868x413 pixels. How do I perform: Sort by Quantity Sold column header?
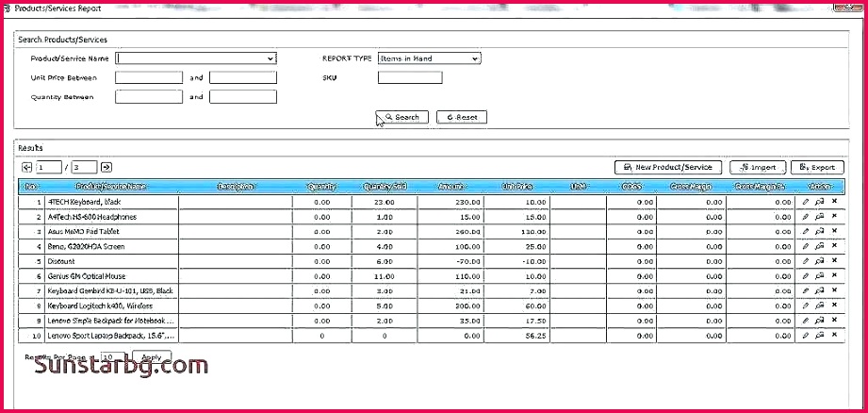coord(385,187)
